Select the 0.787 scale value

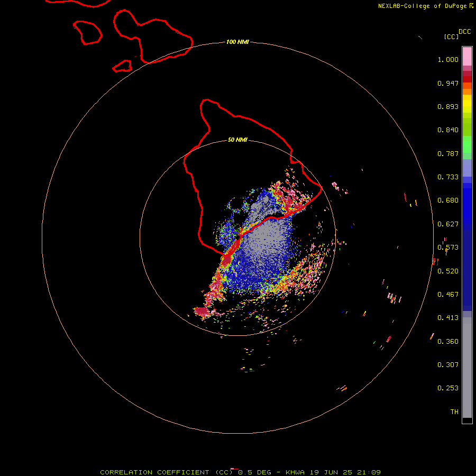(x=448, y=153)
